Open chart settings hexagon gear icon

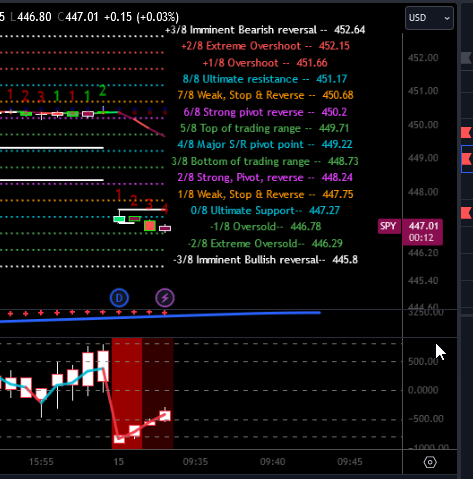click(x=430, y=462)
